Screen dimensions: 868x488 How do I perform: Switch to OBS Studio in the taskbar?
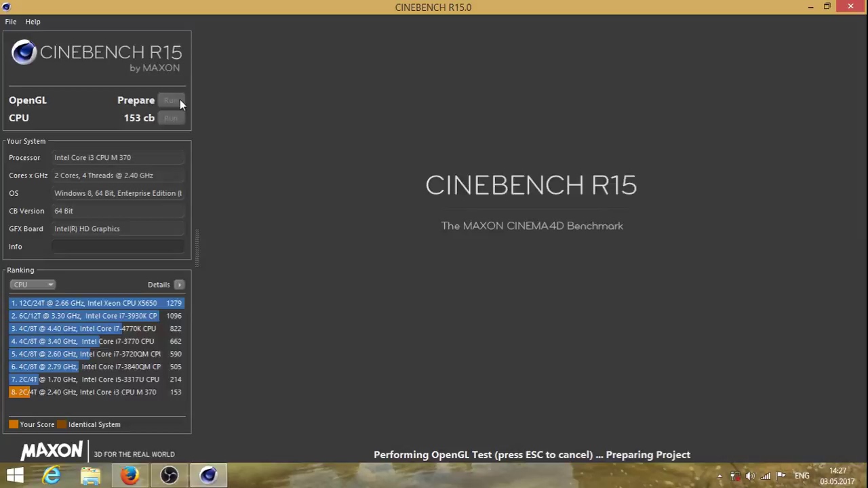click(x=169, y=475)
